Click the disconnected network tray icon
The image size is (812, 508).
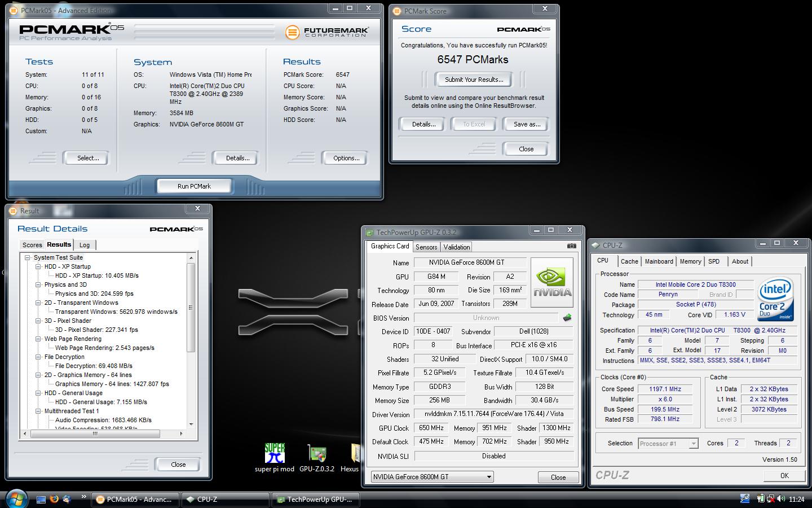770,499
